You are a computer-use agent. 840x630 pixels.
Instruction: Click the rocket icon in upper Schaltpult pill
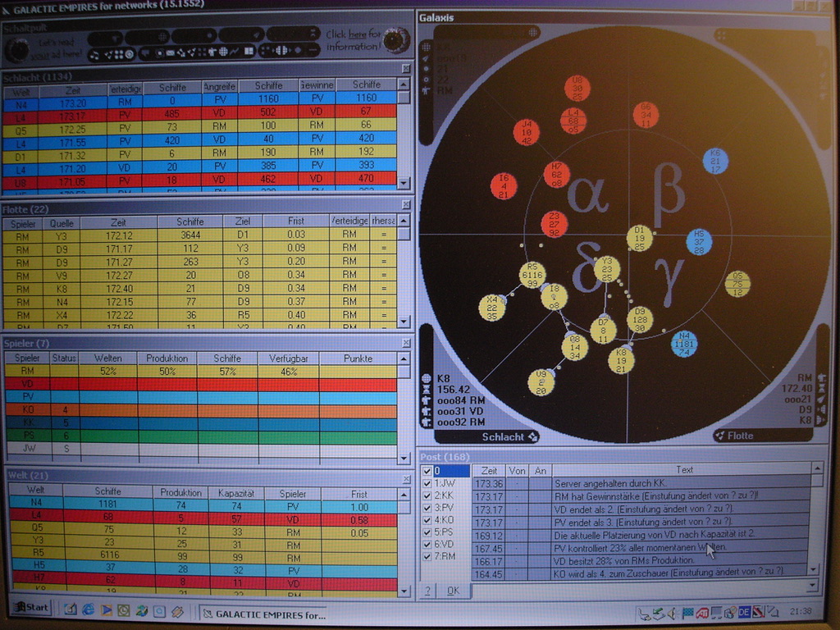click(257, 34)
